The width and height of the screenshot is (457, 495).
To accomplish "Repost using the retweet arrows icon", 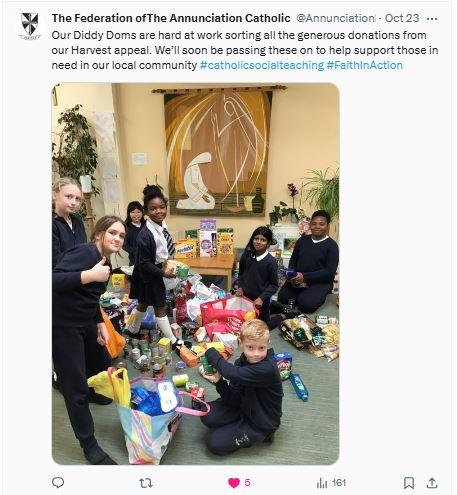I will point(146,483).
